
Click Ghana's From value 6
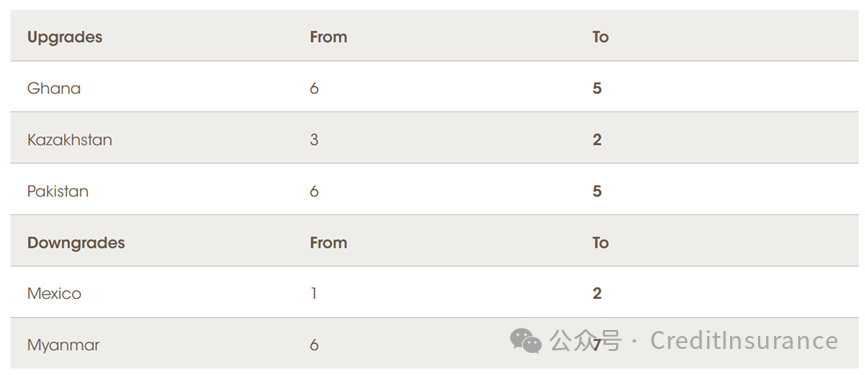pos(314,88)
